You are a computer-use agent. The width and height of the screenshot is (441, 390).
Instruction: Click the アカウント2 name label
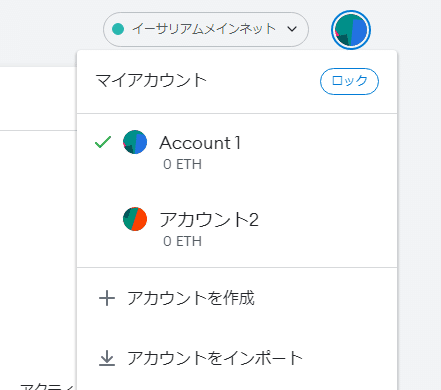point(209,220)
